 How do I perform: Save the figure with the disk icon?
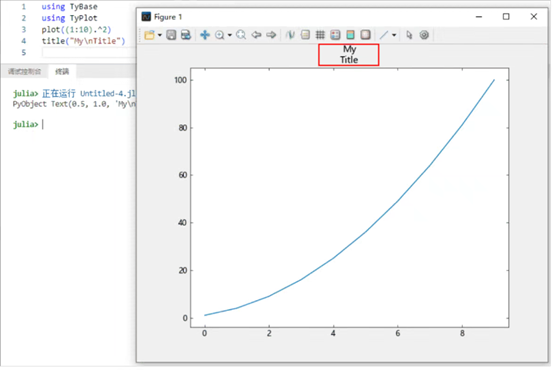171,35
